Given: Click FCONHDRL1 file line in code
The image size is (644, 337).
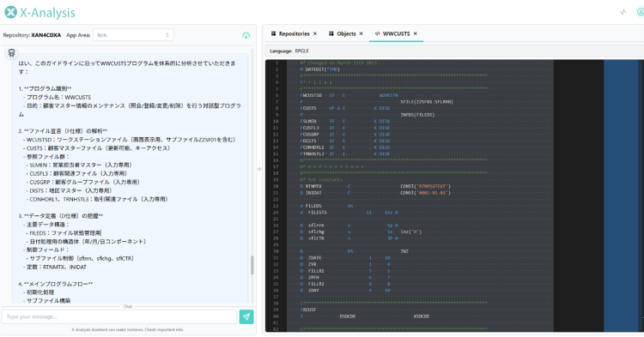Looking at the screenshot, I should tap(345, 147).
